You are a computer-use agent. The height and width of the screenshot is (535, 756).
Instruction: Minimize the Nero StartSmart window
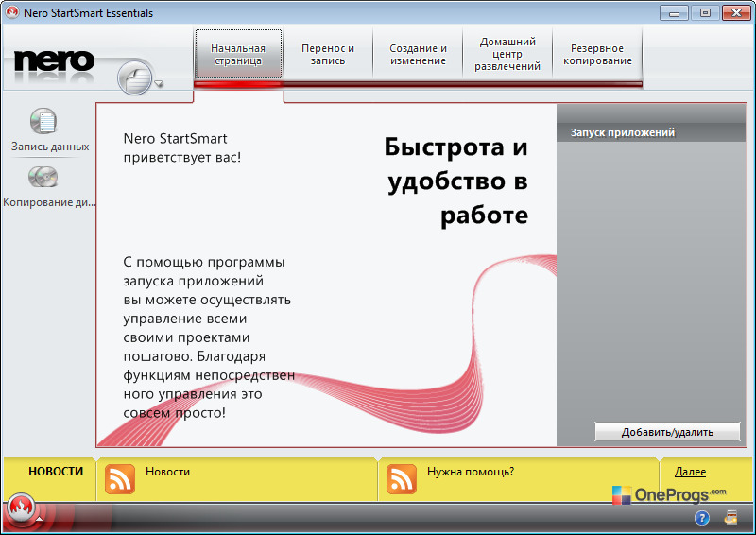(x=674, y=13)
